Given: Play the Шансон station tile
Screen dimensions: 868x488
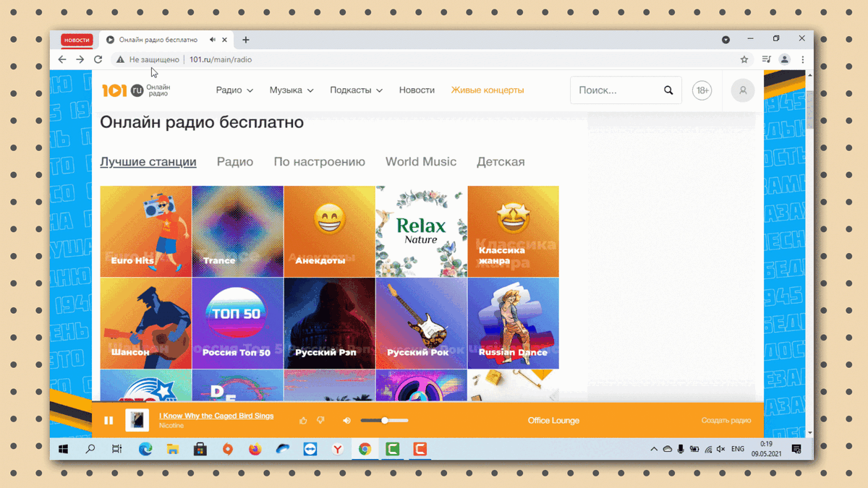Looking at the screenshot, I should point(146,323).
